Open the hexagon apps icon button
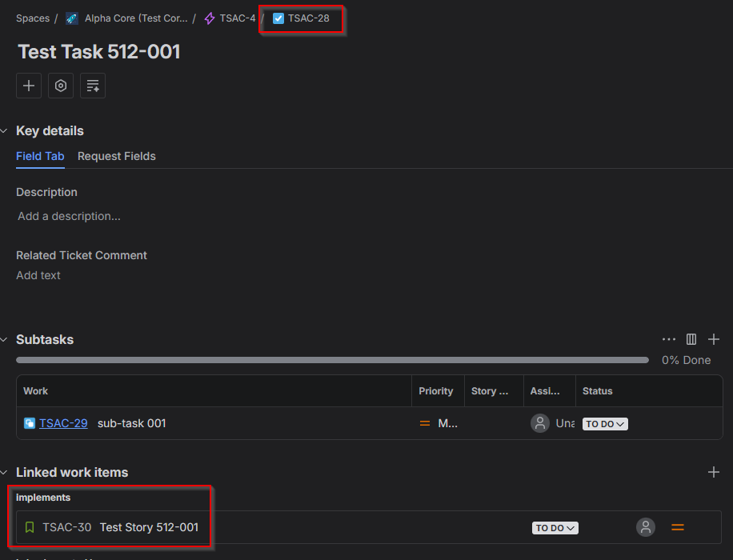 [61, 86]
